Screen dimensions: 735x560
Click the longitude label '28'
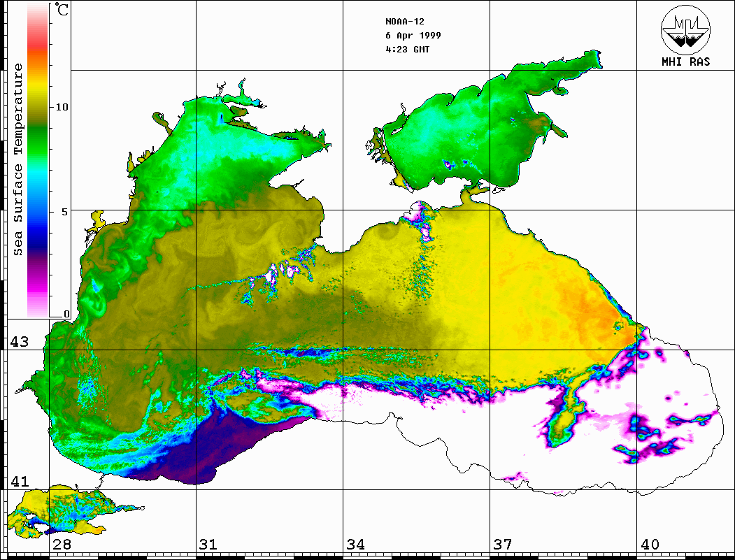(x=62, y=544)
